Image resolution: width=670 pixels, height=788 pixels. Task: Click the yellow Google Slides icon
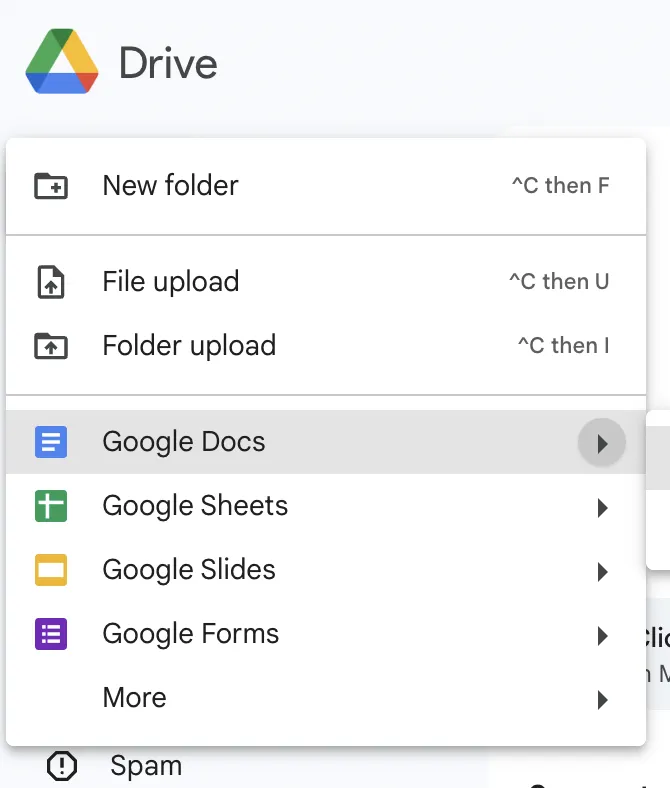[51, 570]
